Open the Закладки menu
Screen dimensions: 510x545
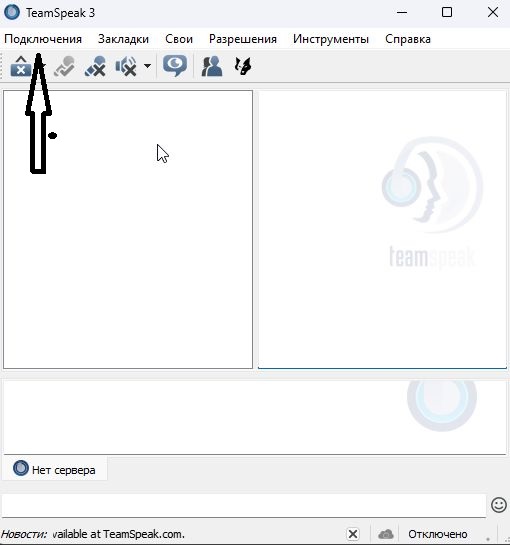click(x=123, y=39)
